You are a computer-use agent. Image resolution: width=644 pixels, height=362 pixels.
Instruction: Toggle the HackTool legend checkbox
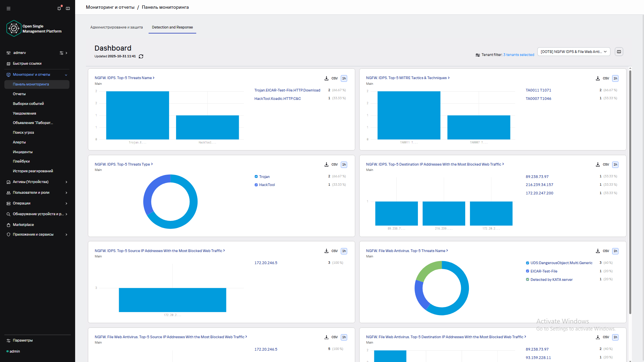click(256, 185)
